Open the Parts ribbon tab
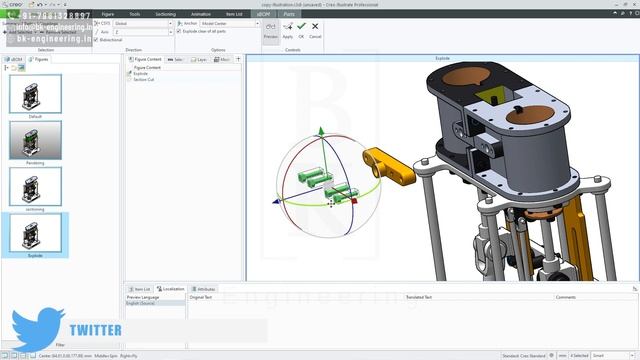This screenshot has height=360, width=640. [289, 14]
